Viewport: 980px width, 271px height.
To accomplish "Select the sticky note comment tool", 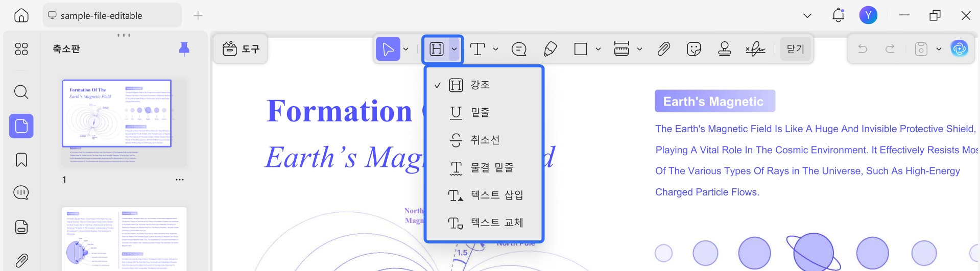I will (x=519, y=49).
